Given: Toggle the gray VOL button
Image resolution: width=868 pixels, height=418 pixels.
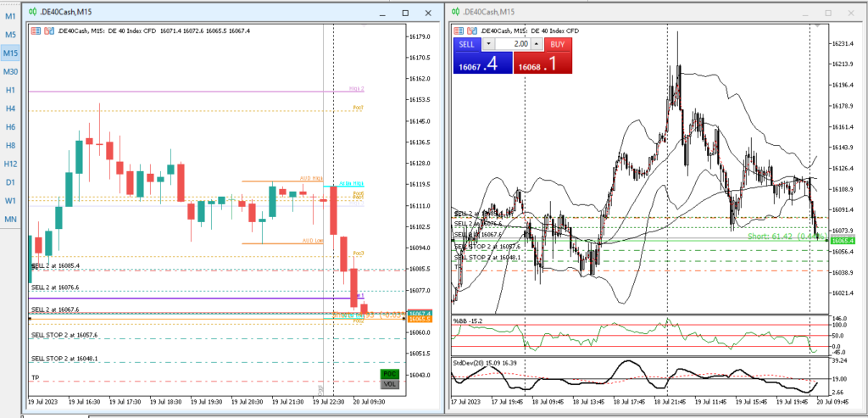Looking at the screenshot, I should pyautogui.click(x=390, y=383).
